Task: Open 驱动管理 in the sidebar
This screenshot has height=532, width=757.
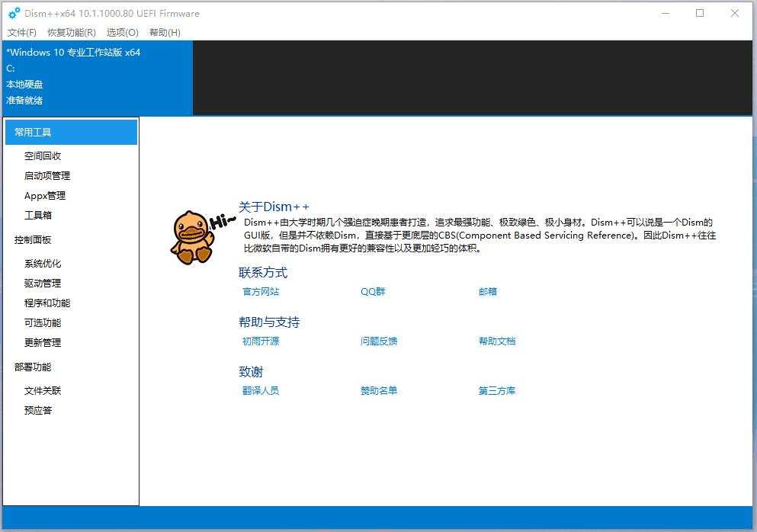Action: [x=43, y=284]
